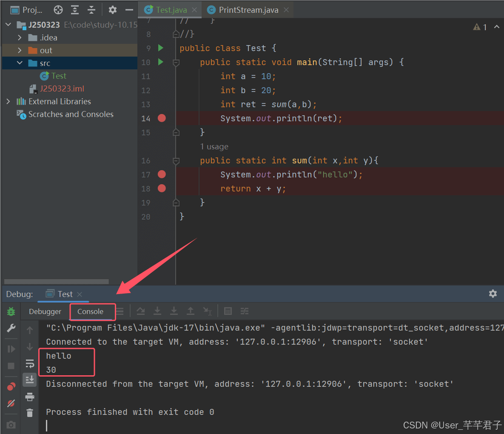Toggle breakpoint on line 17
The width and height of the screenshot is (504, 434).
pos(162,174)
